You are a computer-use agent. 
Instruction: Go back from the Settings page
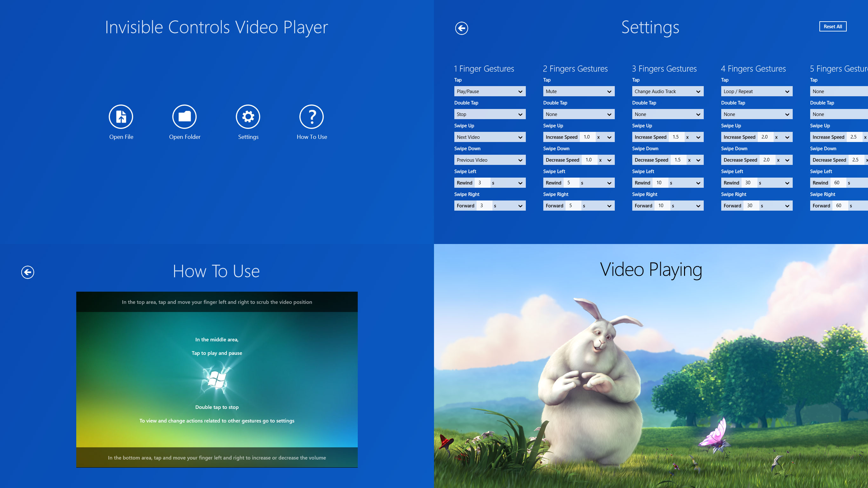[462, 28]
